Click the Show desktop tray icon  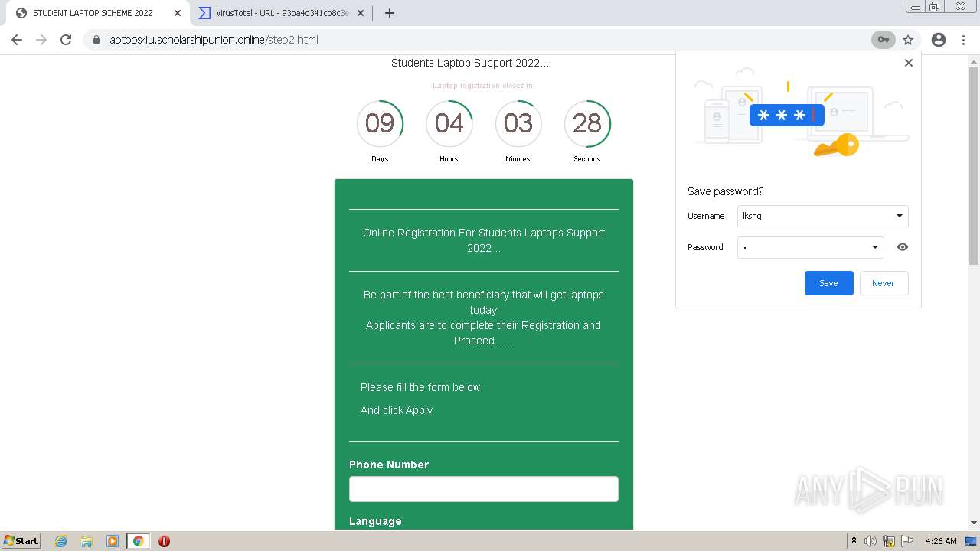click(x=971, y=541)
